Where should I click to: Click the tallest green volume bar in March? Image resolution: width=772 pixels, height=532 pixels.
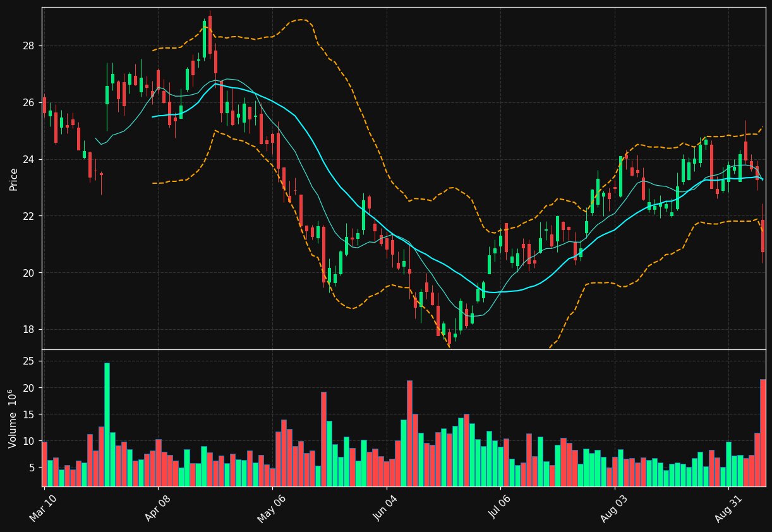[107, 425]
